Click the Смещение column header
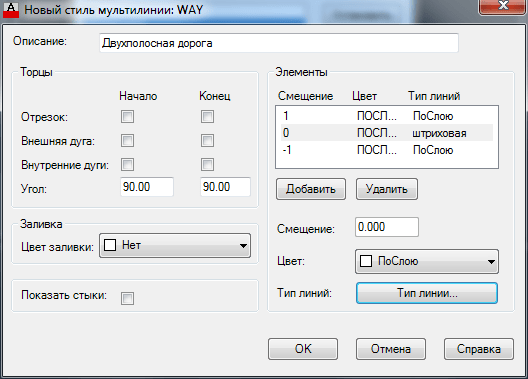 pyautogui.click(x=305, y=96)
